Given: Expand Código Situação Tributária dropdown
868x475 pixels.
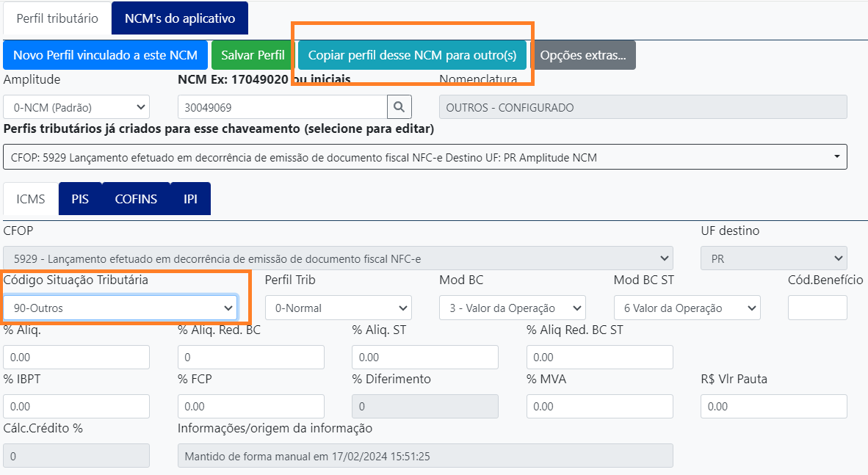Looking at the screenshot, I should tap(120, 308).
